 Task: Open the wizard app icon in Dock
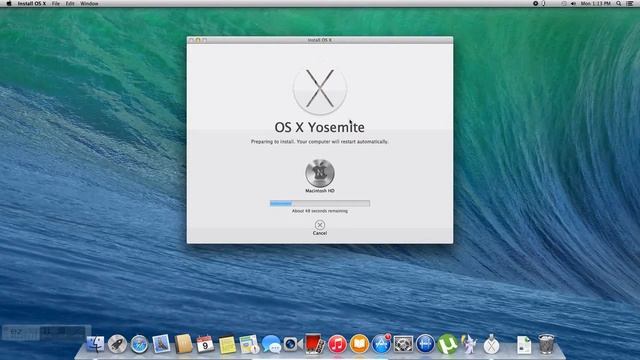point(469,344)
